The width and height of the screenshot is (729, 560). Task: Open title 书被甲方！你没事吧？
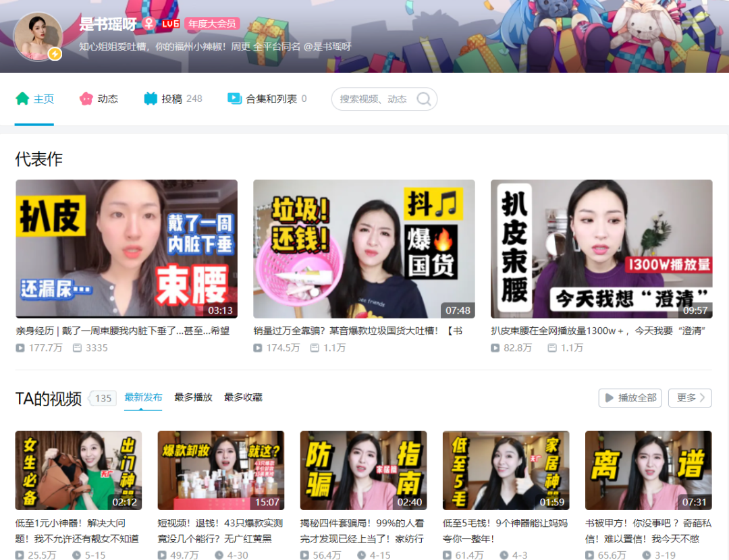(649, 531)
